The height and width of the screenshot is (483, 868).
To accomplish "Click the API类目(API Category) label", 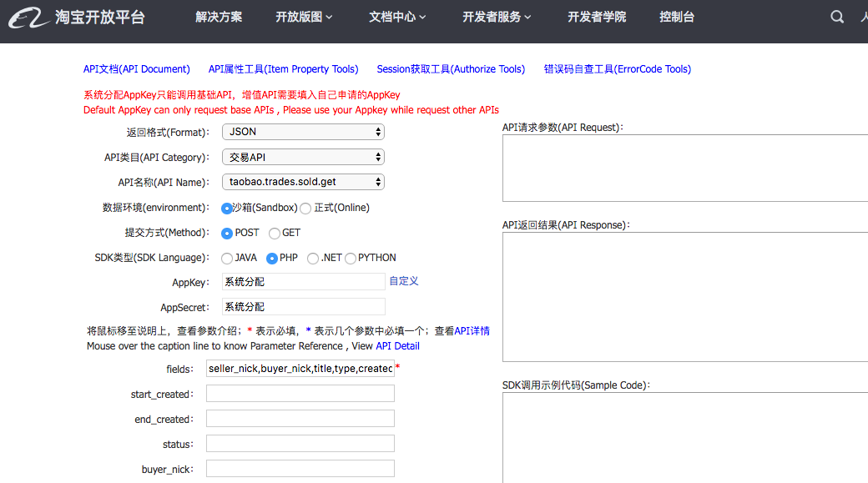I will (157, 158).
